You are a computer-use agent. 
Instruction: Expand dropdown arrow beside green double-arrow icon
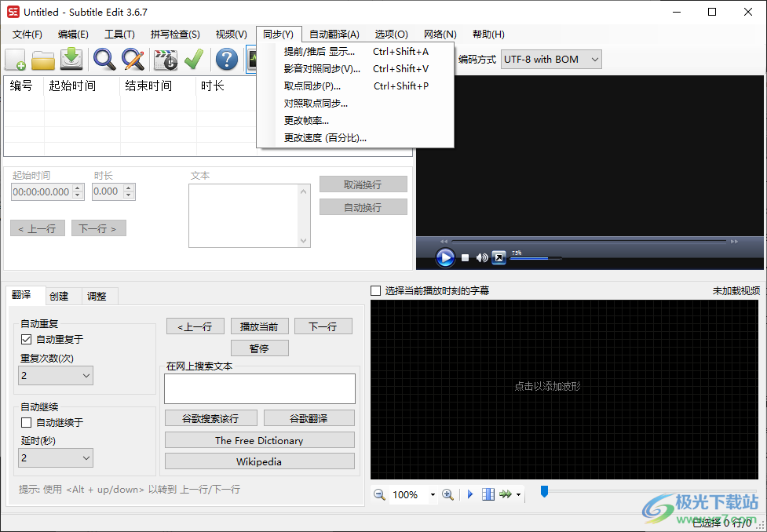tap(518, 495)
